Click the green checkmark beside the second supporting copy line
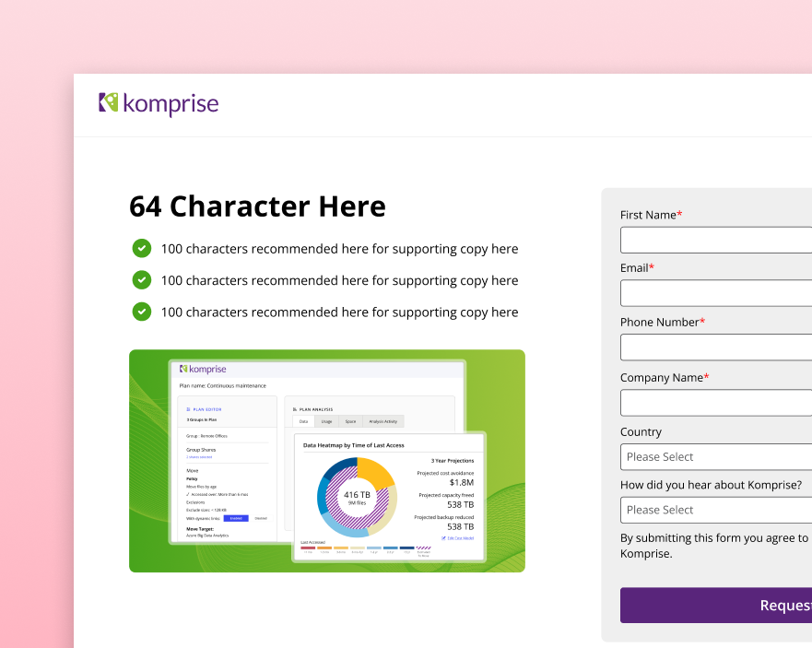This screenshot has height=648, width=812. (141, 279)
